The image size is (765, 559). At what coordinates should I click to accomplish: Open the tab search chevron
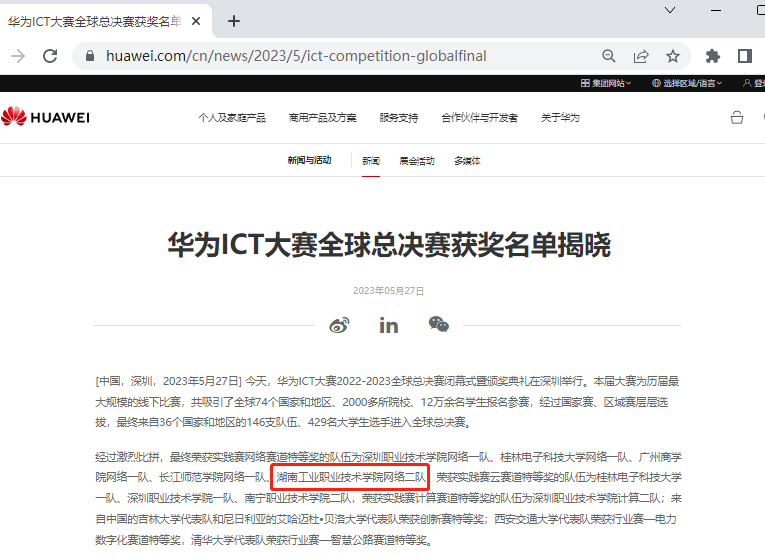pyautogui.click(x=670, y=10)
